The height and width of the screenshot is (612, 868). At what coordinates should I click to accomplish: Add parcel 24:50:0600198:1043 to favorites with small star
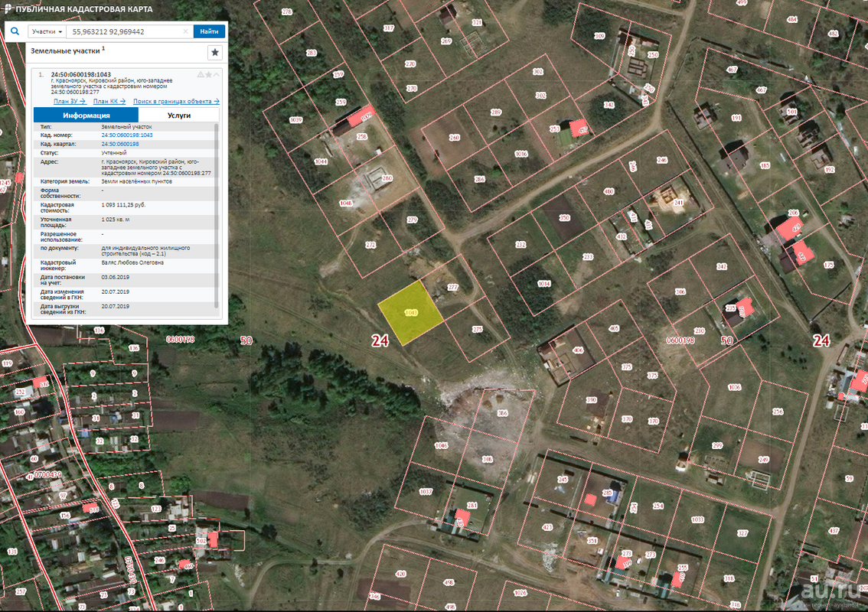coord(209,75)
